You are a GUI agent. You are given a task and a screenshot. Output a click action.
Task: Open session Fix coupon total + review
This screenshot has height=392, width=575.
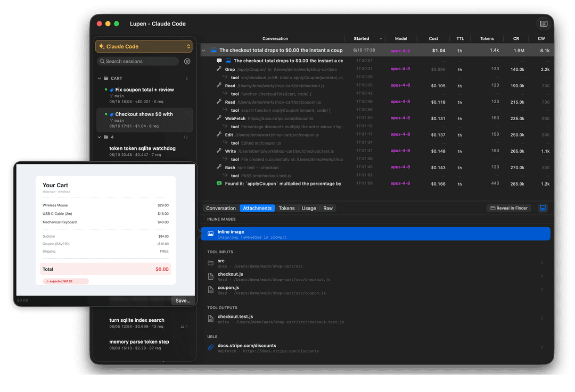coord(144,95)
